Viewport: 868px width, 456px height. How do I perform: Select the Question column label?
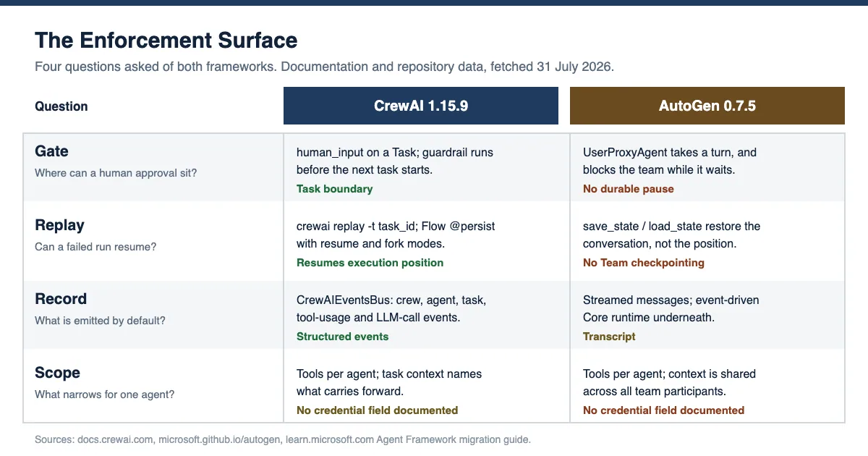[x=61, y=106]
